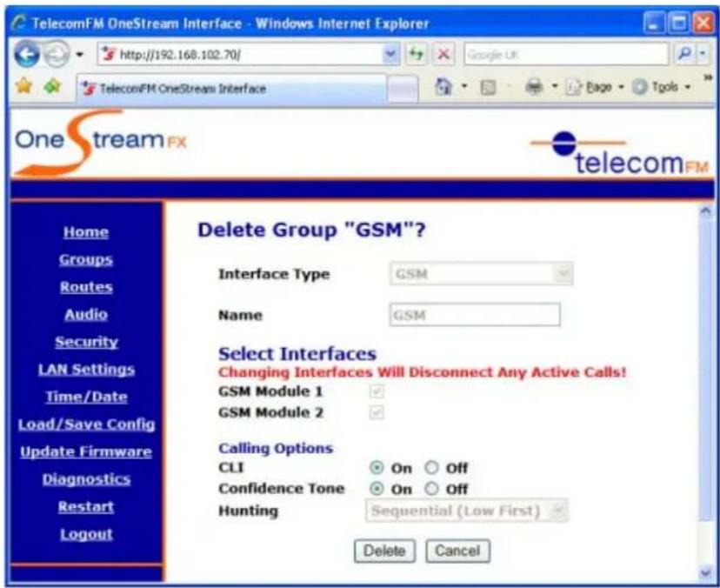
Task: Open the Tools menu
Action: click(x=661, y=87)
